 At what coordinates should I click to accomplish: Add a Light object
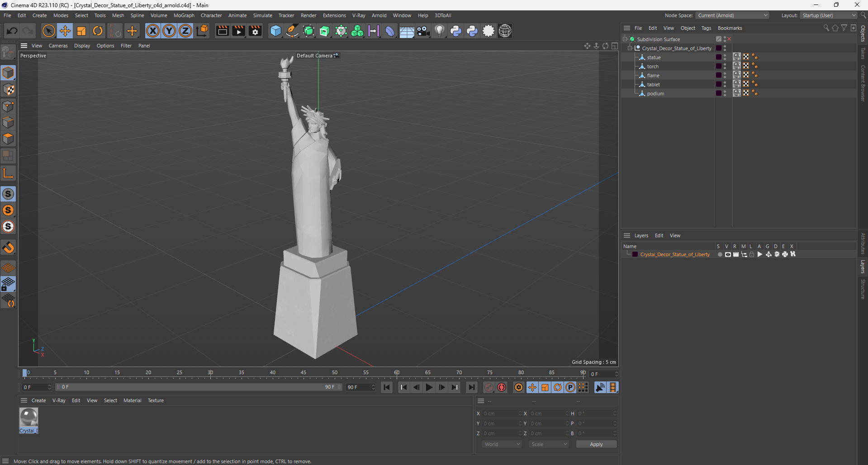pyautogui.click(x=440, y=31)
